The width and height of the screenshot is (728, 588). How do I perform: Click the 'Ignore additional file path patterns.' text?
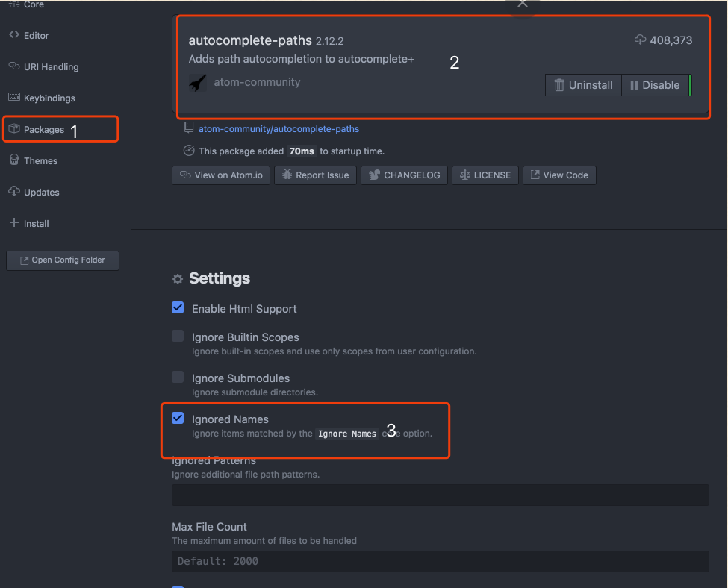pos(246,475)
